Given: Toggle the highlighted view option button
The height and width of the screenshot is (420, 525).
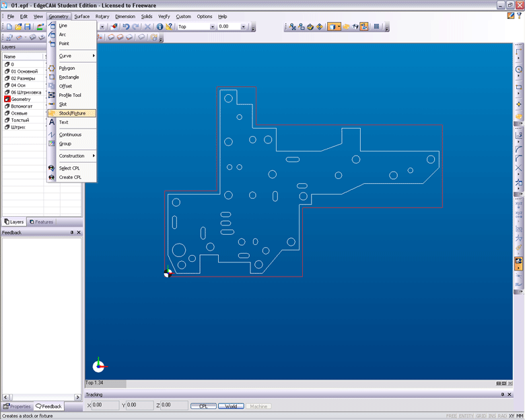Looking at the screenshot, I should click(x=364, y=27).
